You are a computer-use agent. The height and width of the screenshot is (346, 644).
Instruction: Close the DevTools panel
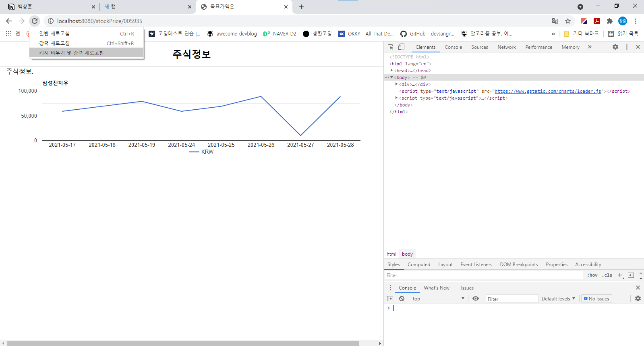638,47
